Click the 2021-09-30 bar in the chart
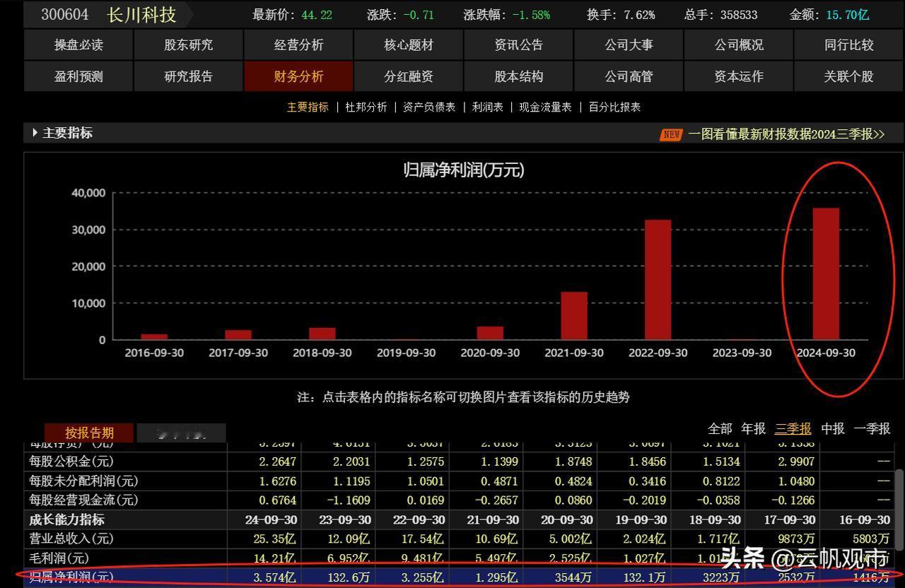Screen dimensions: 905x588 pyautogui.click(x=574, y=316)
